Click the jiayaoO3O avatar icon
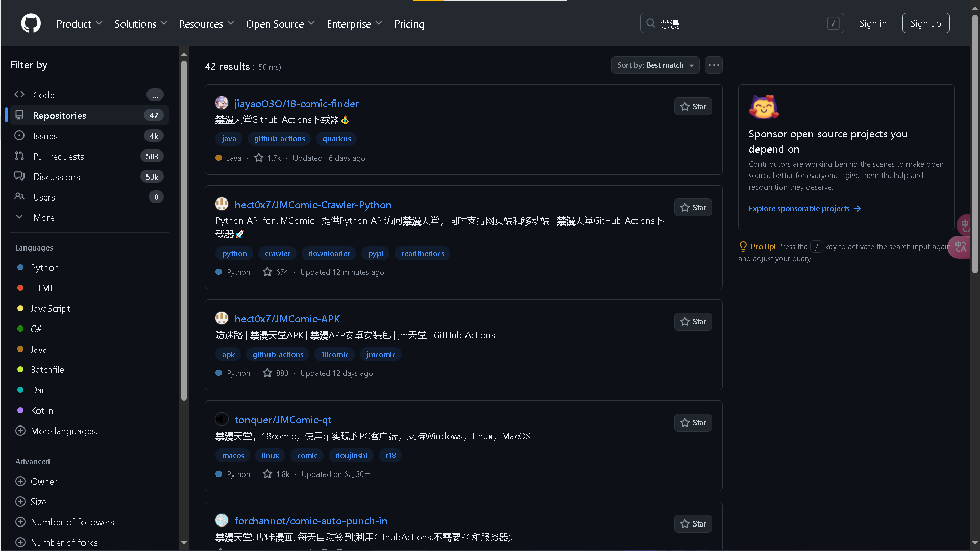Viewport: 980px width, 551px height. [222, 103]
